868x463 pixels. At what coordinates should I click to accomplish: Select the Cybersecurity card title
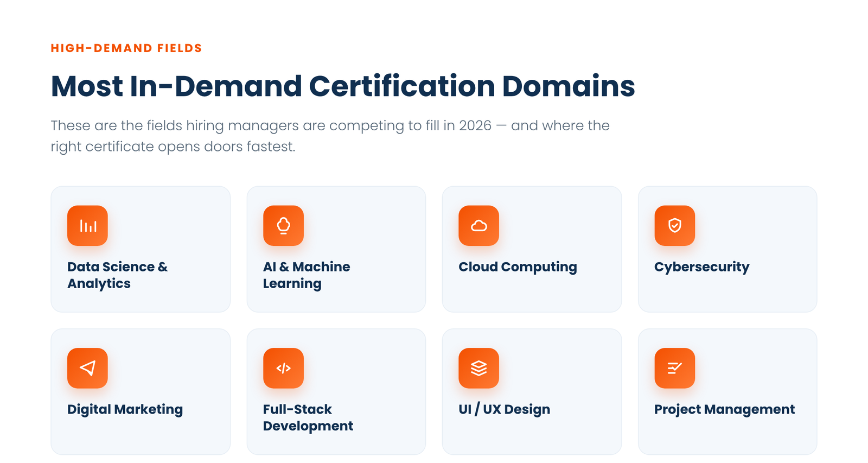pyautogui.click(x=701, y=267)
